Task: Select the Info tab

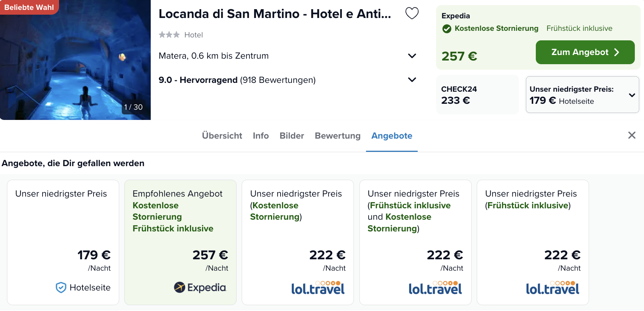Action: [261, 136]
